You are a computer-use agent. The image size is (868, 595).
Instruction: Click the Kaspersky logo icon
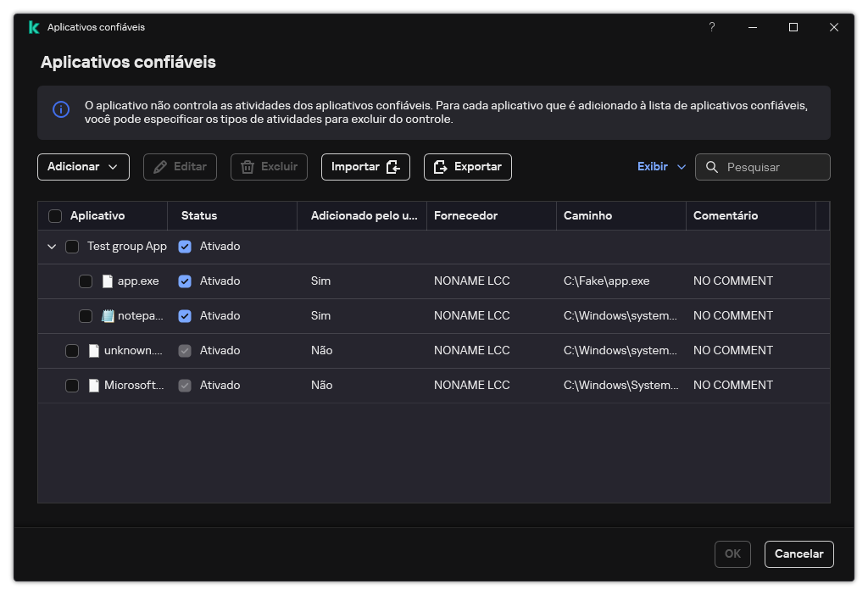(x=32, y=27)
